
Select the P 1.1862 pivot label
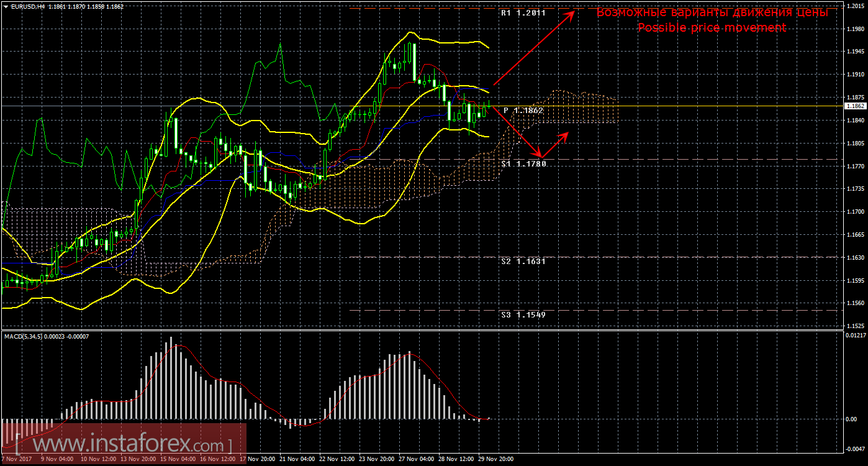coord(523,110)
